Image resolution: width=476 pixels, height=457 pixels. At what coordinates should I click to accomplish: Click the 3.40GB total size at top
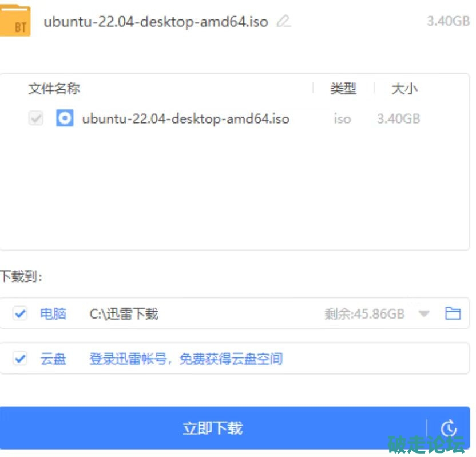(x=449, y=21)
